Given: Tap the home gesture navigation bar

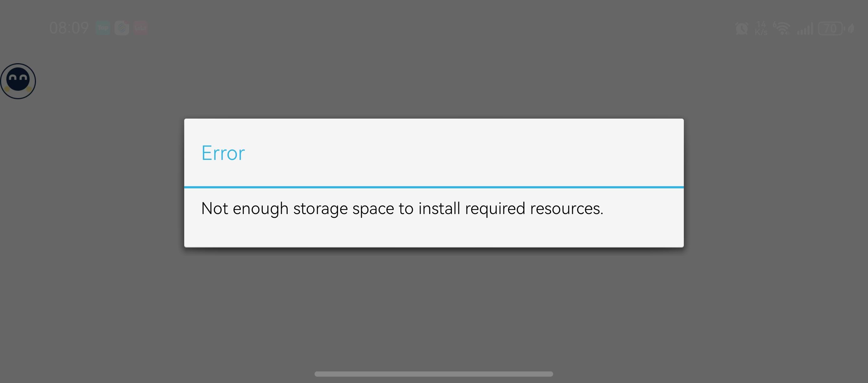Looking at the screenshot, I should 434,374.
